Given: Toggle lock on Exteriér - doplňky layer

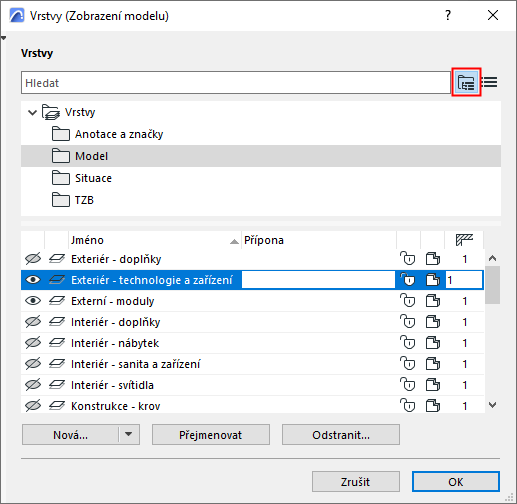Looking at the screenshot, I should click(408, 259).
